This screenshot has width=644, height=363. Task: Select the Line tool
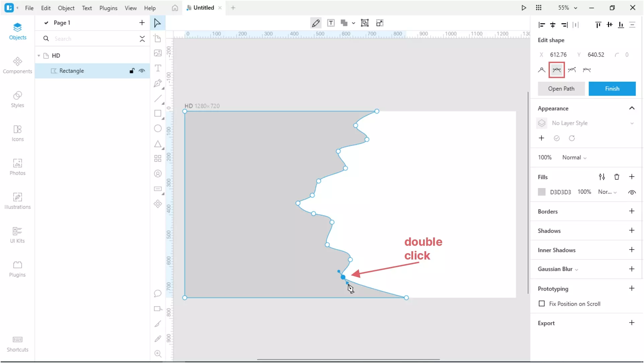pyautogui.click(x=158, y=98)
